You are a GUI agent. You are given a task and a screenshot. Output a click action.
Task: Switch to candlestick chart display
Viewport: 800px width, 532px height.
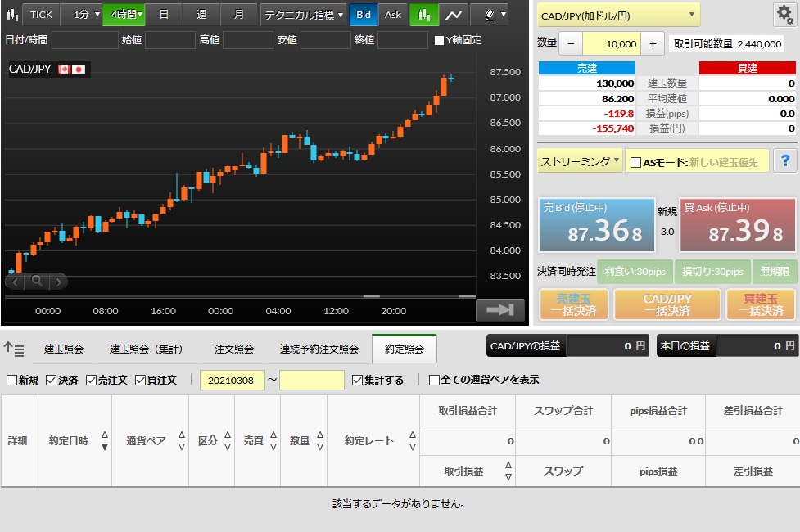tap(424, 15)
